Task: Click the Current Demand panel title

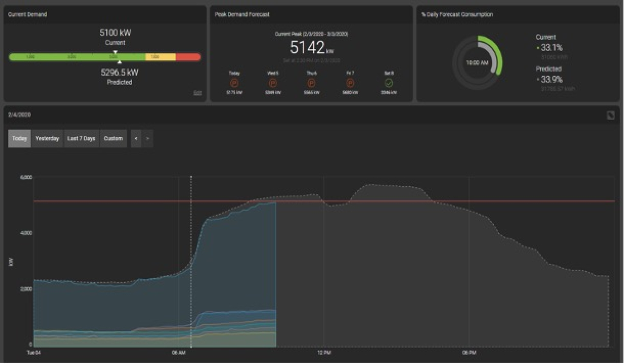Action: coord(28,14)
